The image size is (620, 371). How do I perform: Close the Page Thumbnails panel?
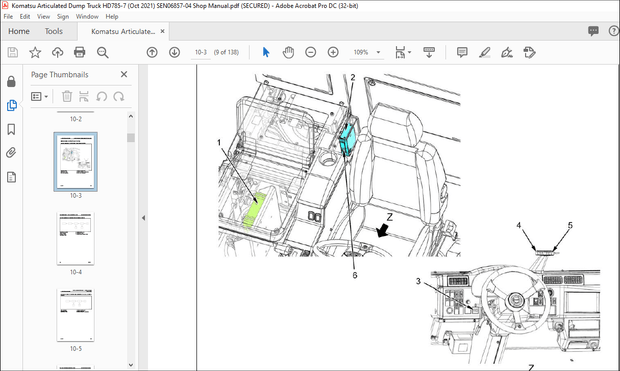124,74
